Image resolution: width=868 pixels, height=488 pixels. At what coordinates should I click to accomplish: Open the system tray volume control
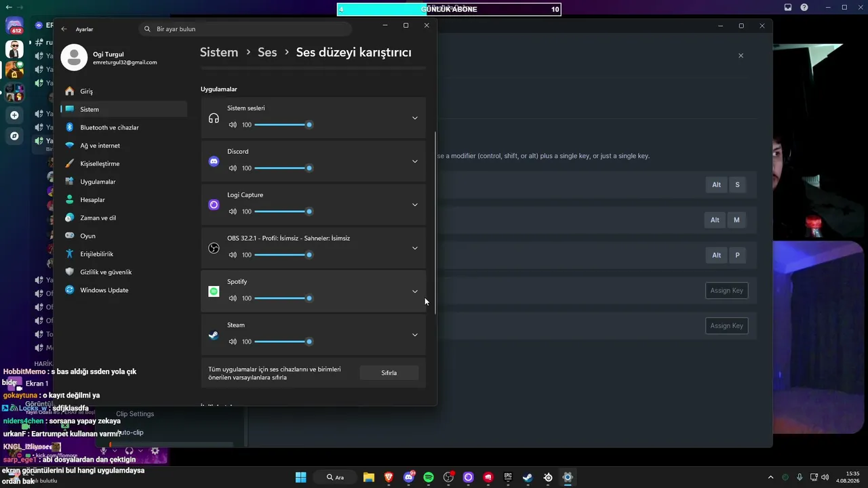click(825, 477)
